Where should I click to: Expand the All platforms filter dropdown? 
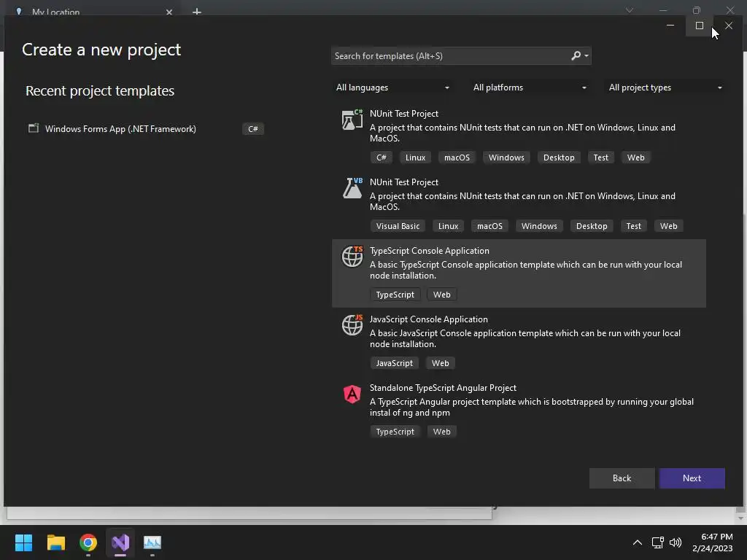pos(530,87)
